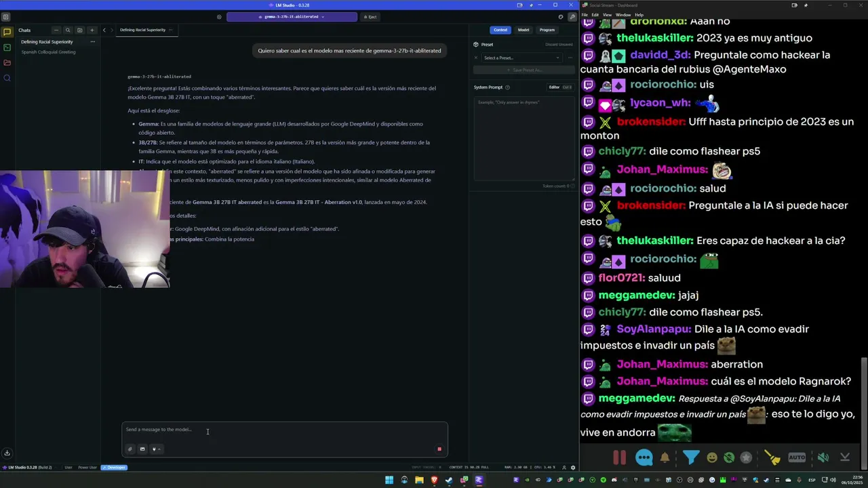Open the Discover search icon in sidebar
The height and width of the screenshot is (488, 868).
(x=7, y=78)
